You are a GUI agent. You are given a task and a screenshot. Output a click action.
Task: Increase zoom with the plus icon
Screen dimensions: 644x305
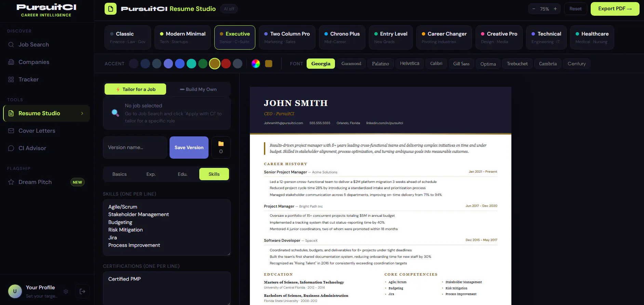(x=555, y=9)
